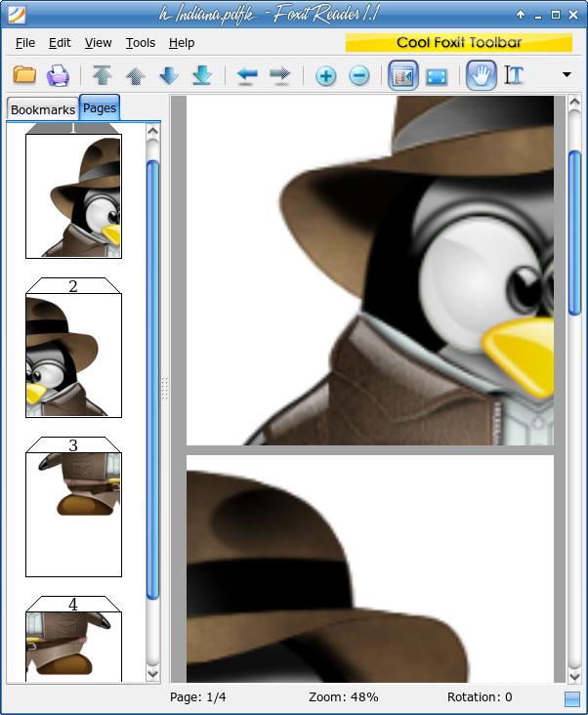Viewport: 588px width, 715px height.
Task: Open the Edit menu
Action: 60,43
